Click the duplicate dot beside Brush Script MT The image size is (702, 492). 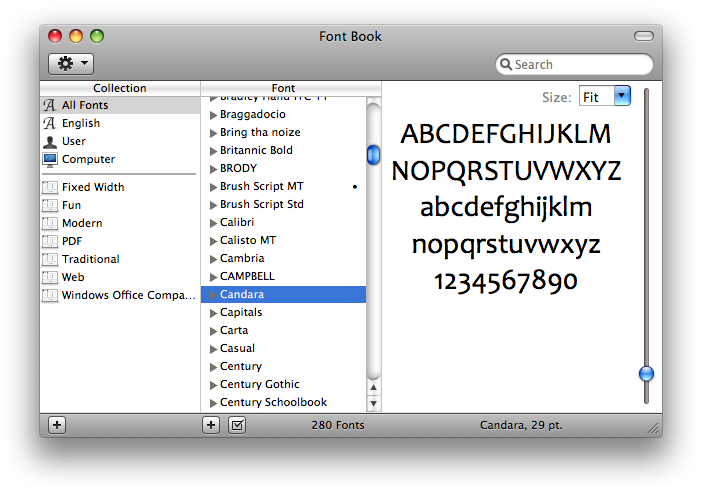point(355,187)
